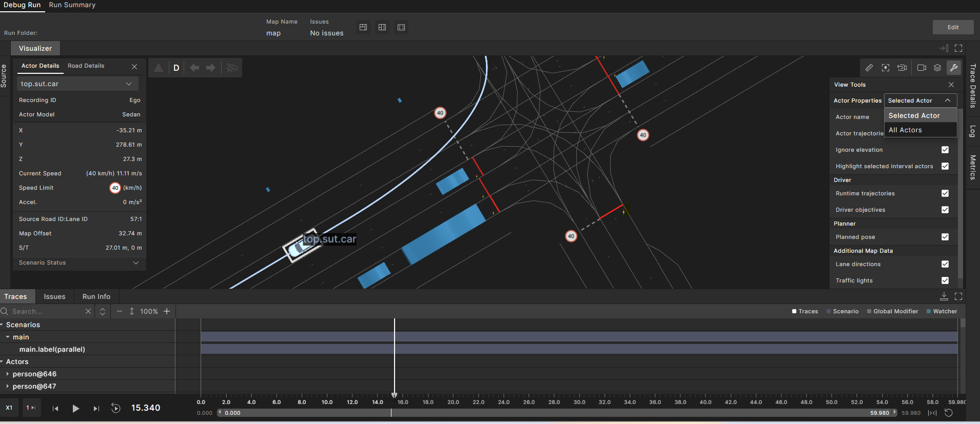The width and height of the screenshot is (980, 424).
Task: Click the Edit button
Action: (953, 27)
